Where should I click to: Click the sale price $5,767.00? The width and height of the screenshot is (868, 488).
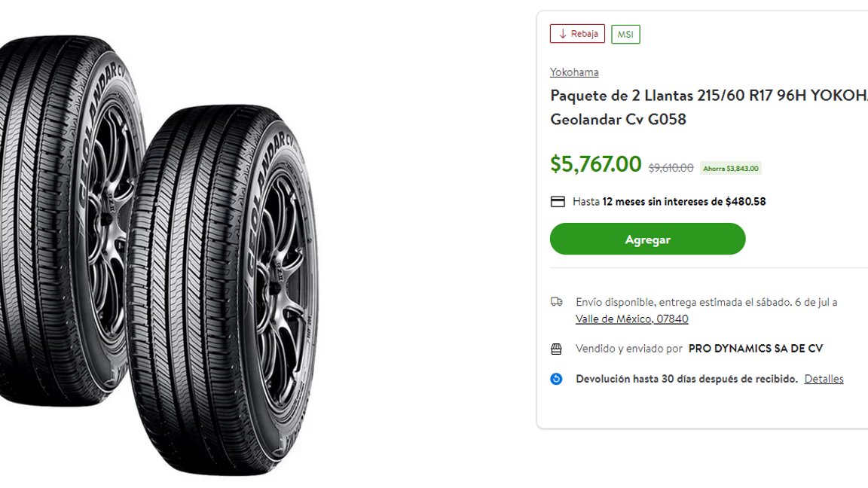click(596, 164)
